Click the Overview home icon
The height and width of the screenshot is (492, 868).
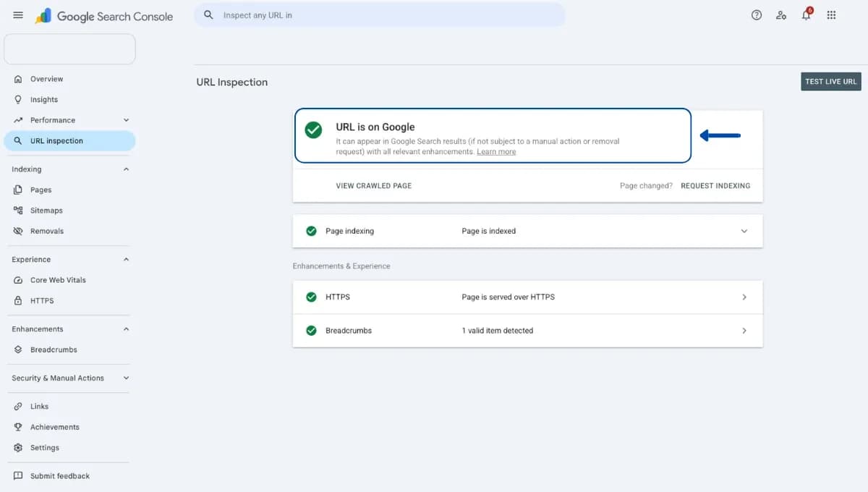[18, 79]
